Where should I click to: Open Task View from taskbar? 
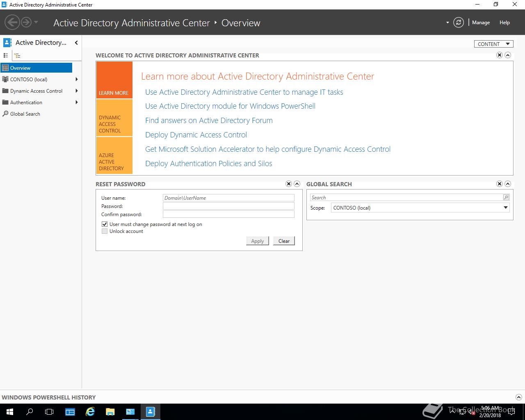coord(49,412)
